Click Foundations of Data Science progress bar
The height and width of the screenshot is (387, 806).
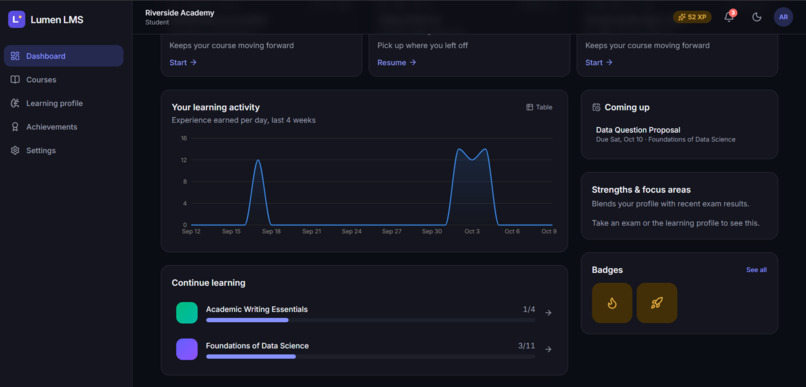point(370,357)
